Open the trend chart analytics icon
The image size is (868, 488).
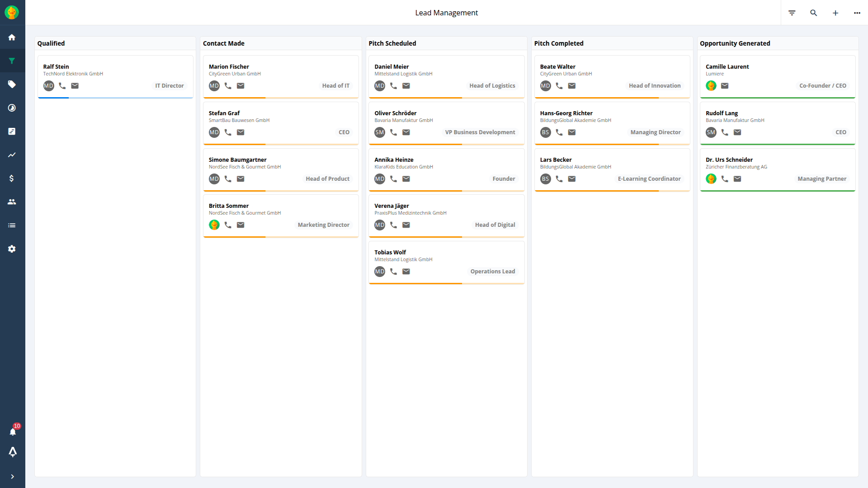tap(12, 155)
